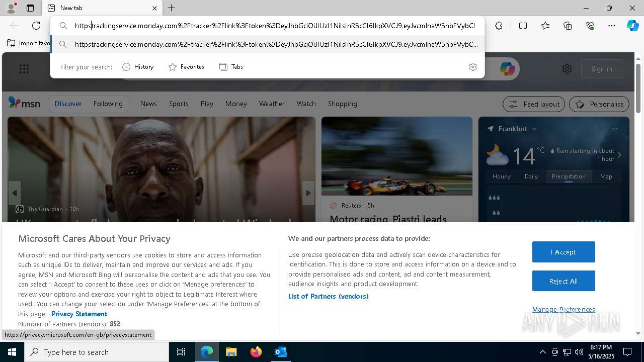This screenshot has width=644, height=362.
Task: Filter search by Tabs
Action: click(231, 67)
